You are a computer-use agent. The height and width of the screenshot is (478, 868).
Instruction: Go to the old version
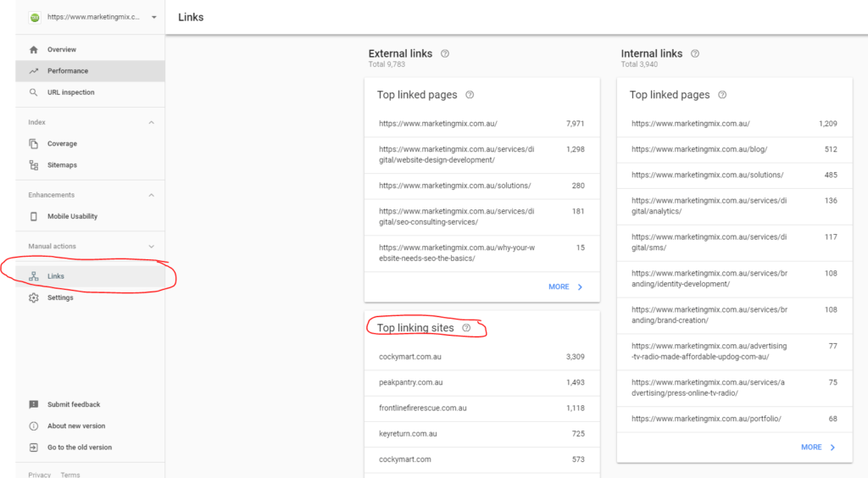point(79,447)
